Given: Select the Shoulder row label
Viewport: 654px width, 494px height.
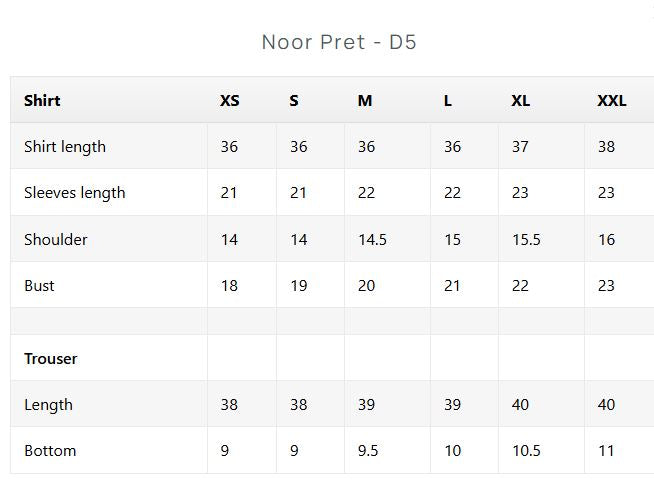Looking at the screenshot, I should (x=55, y=239).
